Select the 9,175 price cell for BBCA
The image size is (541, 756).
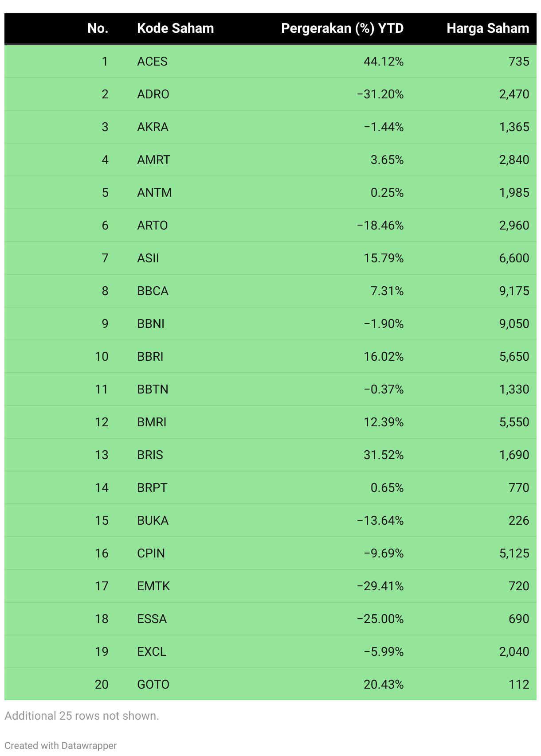point(514,291)
